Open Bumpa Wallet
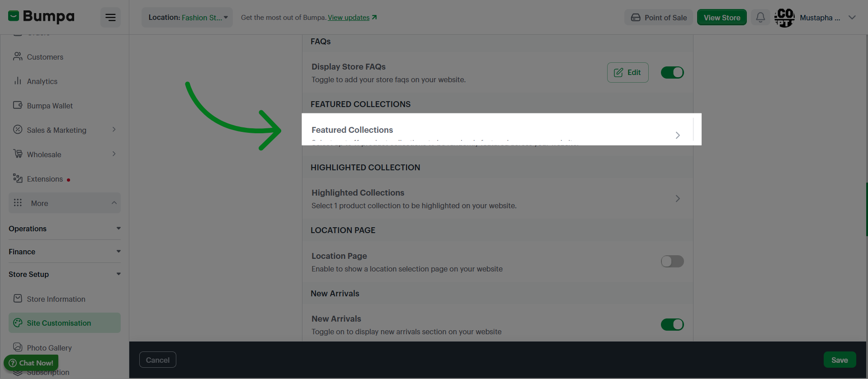Screen dimensions: 868x379 (x=65, y=106)
